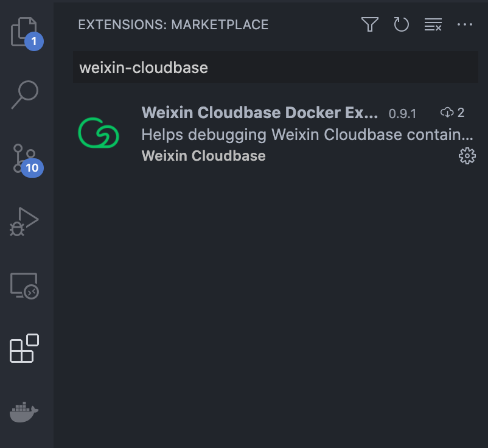Open the Manage gear menu for extension
488x448 pixels.
pyautogui.click(x=467, y=156)
